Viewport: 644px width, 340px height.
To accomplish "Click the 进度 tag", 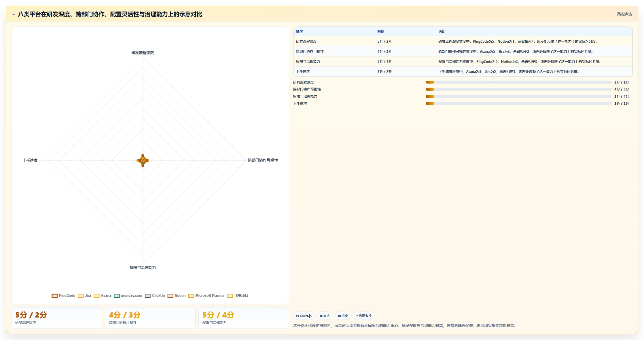I will click(x=343, y=316).
